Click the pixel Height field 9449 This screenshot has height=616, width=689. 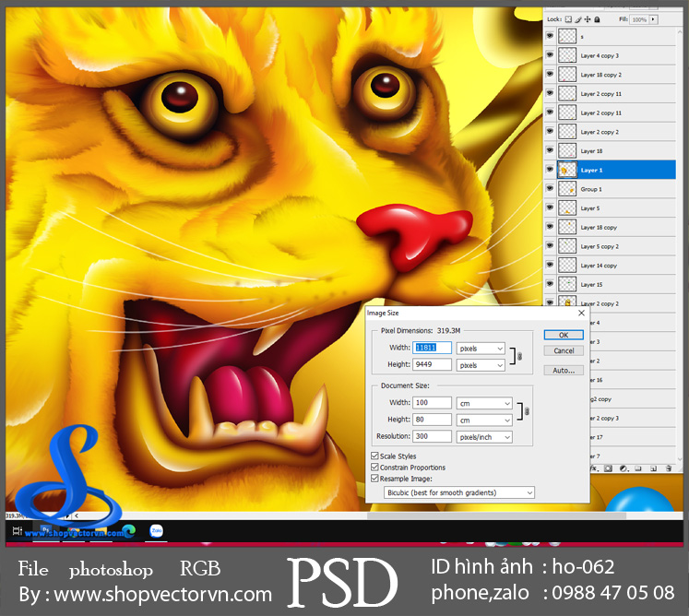pyautogui.click(x=432, y=364)
